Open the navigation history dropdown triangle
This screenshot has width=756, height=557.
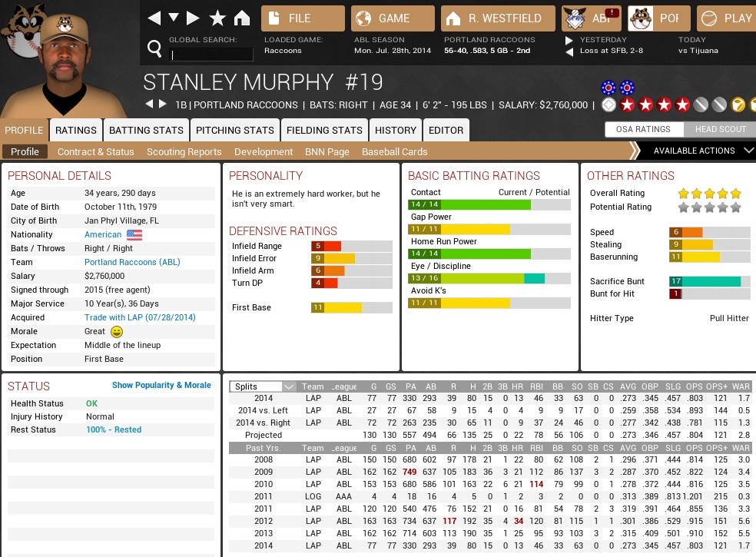174,18
